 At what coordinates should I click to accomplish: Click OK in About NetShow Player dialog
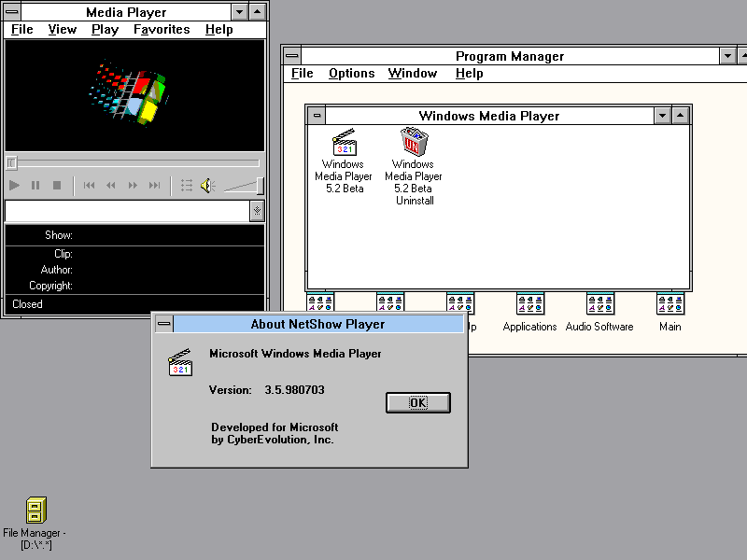point(417,403)
